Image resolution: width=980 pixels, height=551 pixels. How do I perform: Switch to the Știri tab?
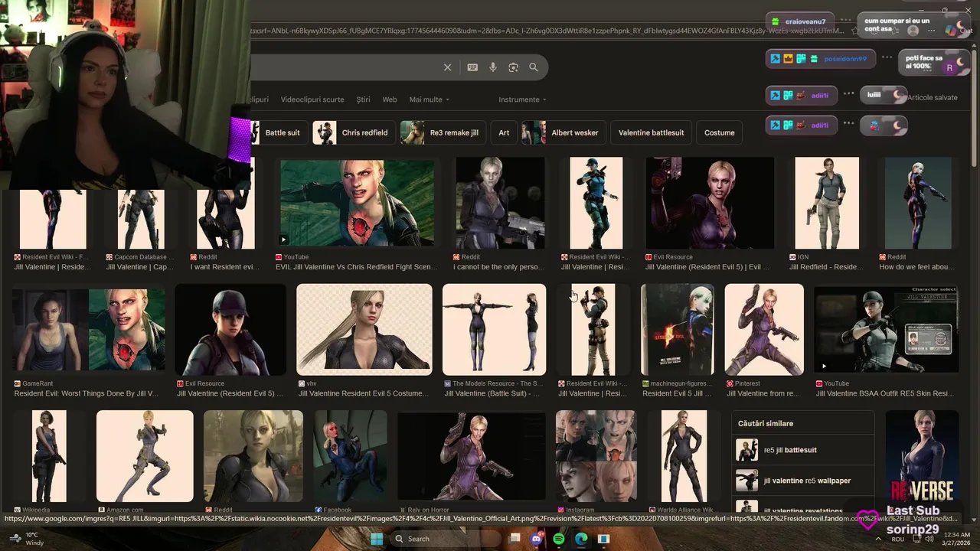coord(363,99)
